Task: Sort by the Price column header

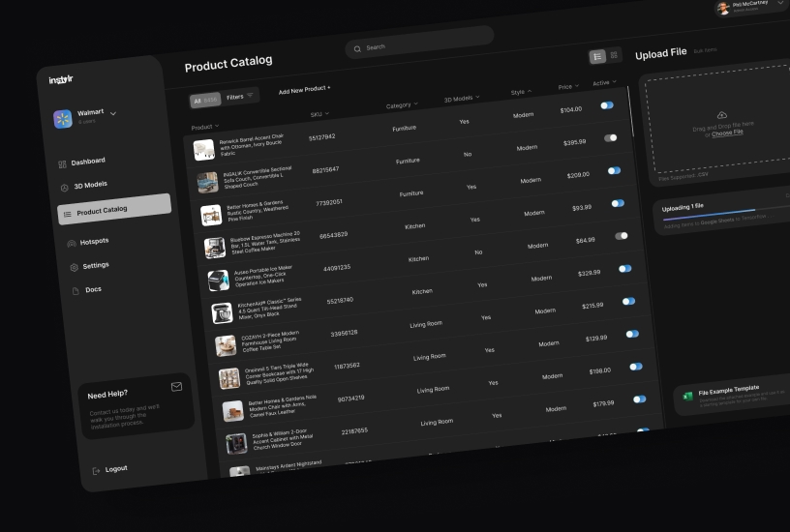Action: pyautogui.click(x=568, y=86)
